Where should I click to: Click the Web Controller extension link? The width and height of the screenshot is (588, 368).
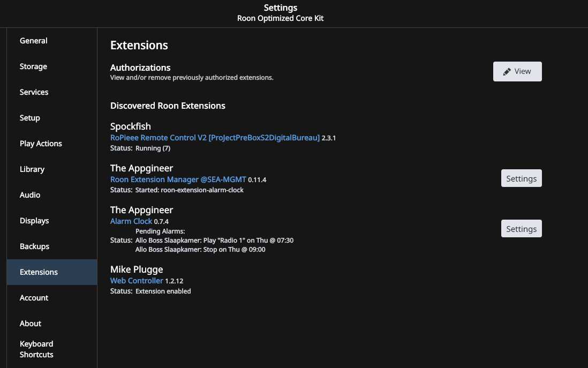137,281
